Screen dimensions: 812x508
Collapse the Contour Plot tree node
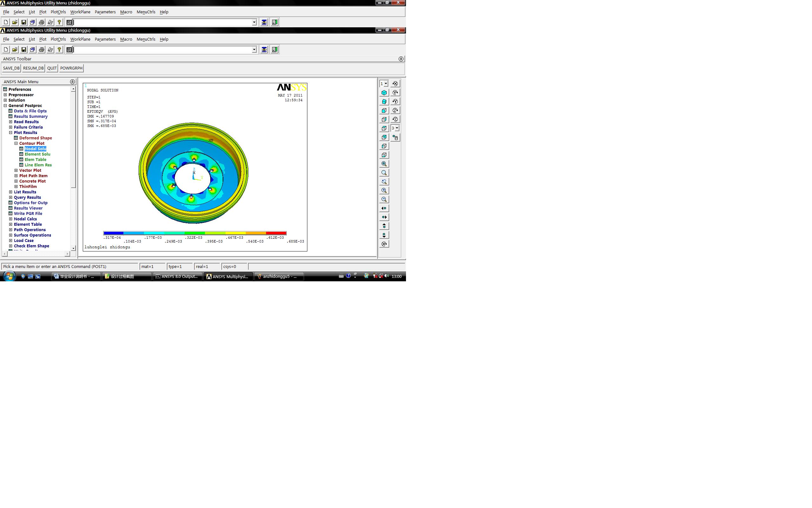point(16,143)
